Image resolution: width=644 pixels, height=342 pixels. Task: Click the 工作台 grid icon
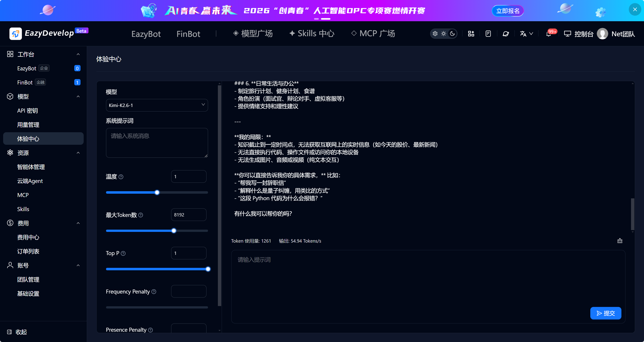pyautogui.click(x=10, y=54)
